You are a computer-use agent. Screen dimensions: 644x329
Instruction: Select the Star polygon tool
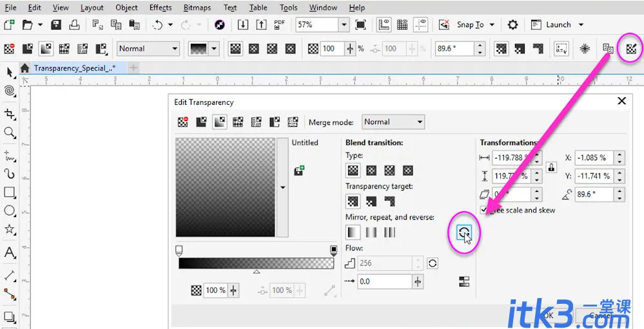[10, 229]
